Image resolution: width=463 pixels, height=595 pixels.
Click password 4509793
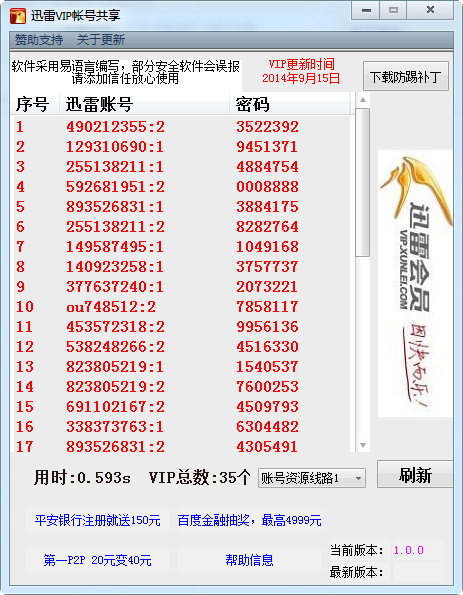pos(268,407)
